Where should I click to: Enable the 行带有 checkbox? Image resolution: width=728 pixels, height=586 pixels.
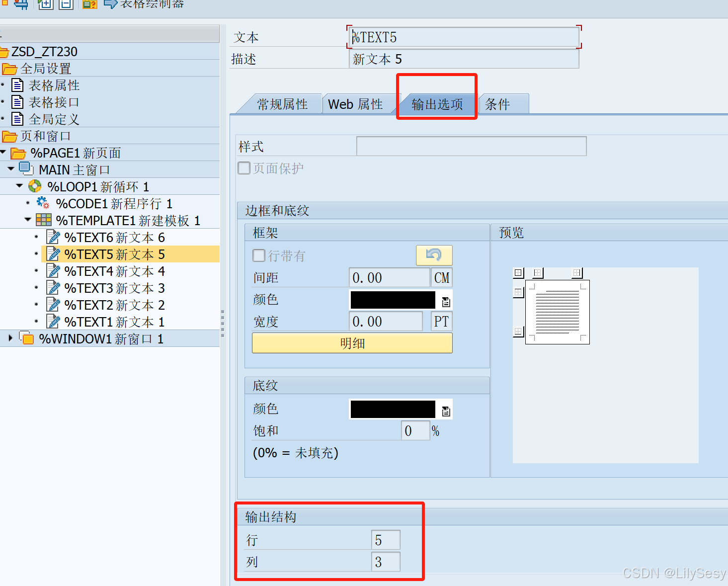(x=259, y=255)
